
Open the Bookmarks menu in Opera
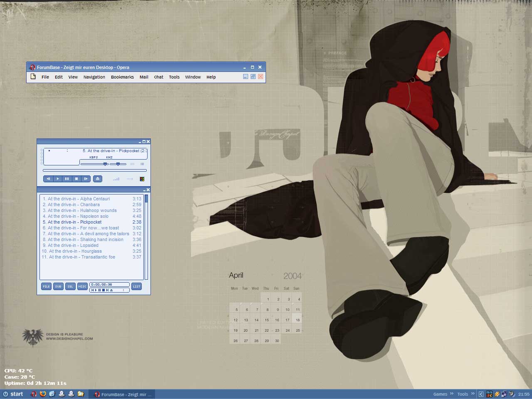pyautogui.click(x=122, y=77)
